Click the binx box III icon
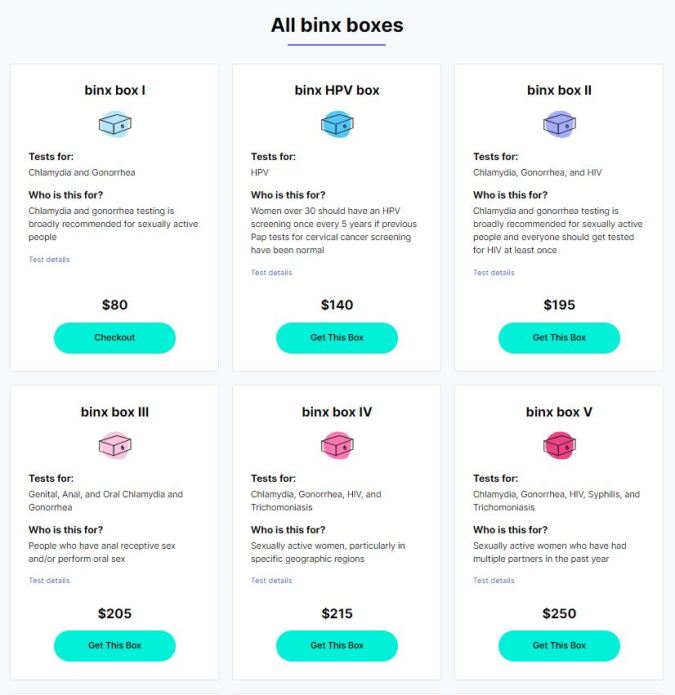 pos(115,446)
